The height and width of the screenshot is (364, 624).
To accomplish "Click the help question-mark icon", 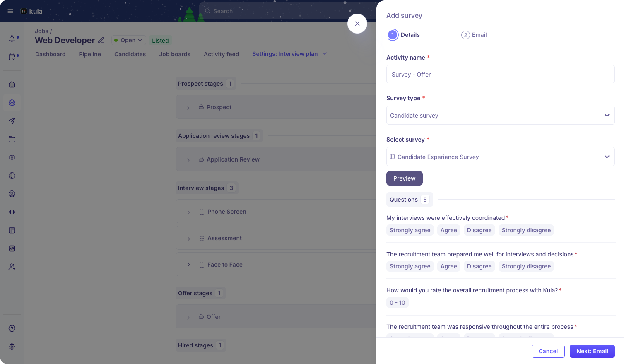I will pyautogui.click(x=12, y=328).
